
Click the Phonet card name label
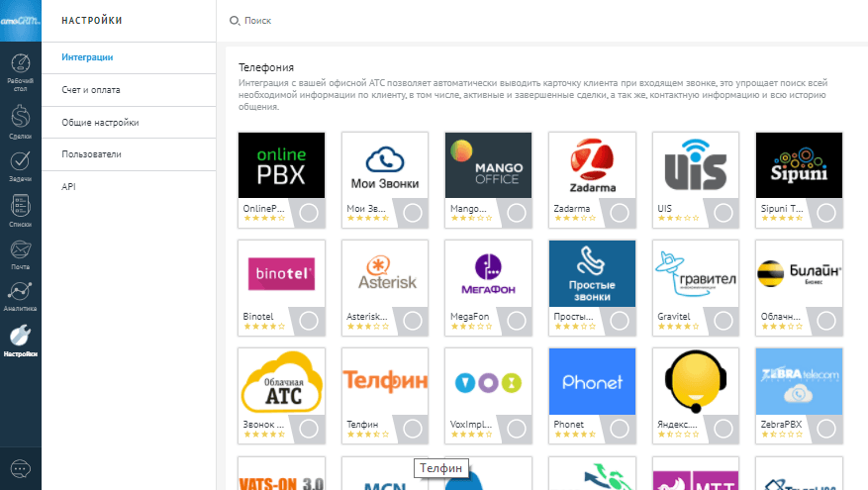(x=568, y=424)
